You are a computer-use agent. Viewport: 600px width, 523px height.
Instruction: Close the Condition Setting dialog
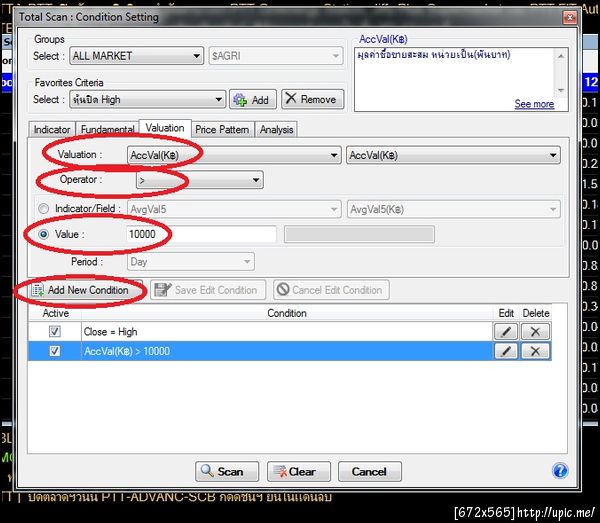570,18
